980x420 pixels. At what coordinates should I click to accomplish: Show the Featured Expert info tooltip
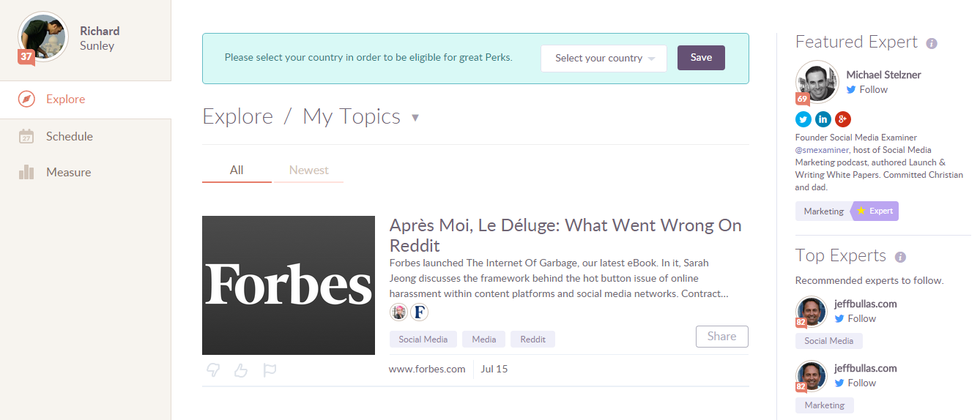click(932, 43)
